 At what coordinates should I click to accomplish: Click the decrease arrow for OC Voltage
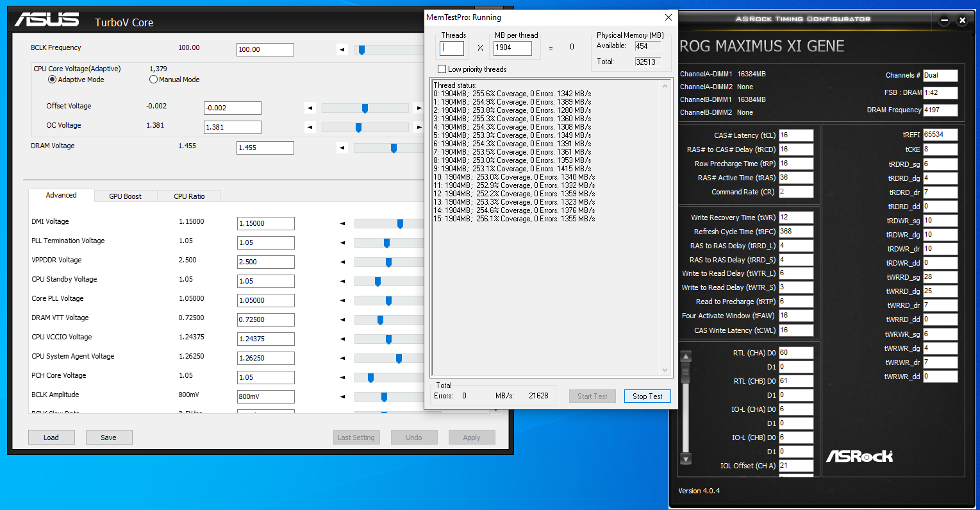click(310, 127)
